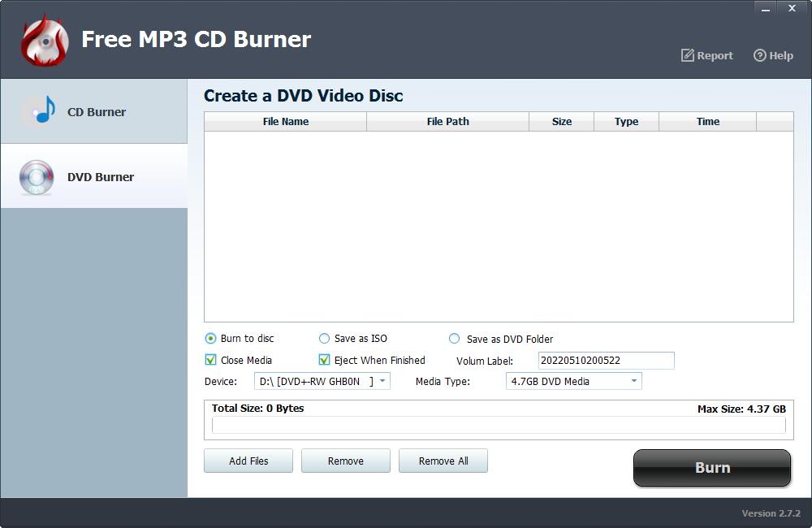Screen dimensions: 812x528
Task: Select Save as DVD Folder option
Action: (x=455, y=339)
